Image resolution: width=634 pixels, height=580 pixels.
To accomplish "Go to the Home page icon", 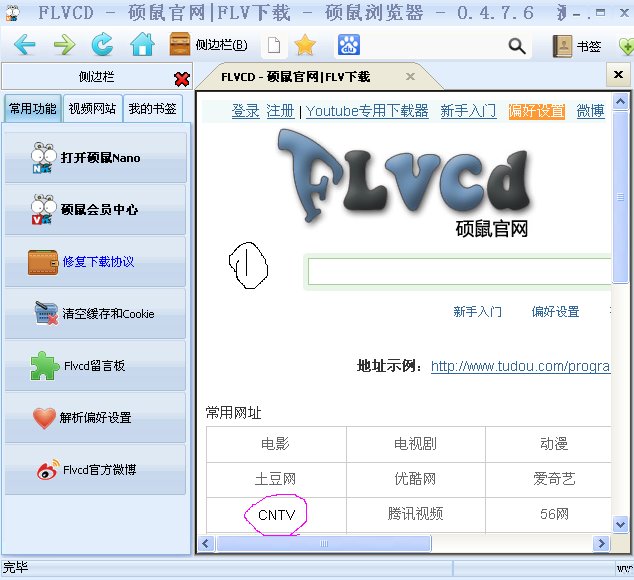I will click(x=142, y=44).
